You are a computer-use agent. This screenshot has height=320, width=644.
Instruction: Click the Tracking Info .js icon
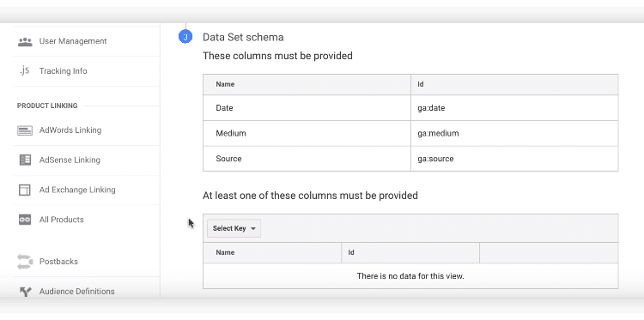point(25,70)
